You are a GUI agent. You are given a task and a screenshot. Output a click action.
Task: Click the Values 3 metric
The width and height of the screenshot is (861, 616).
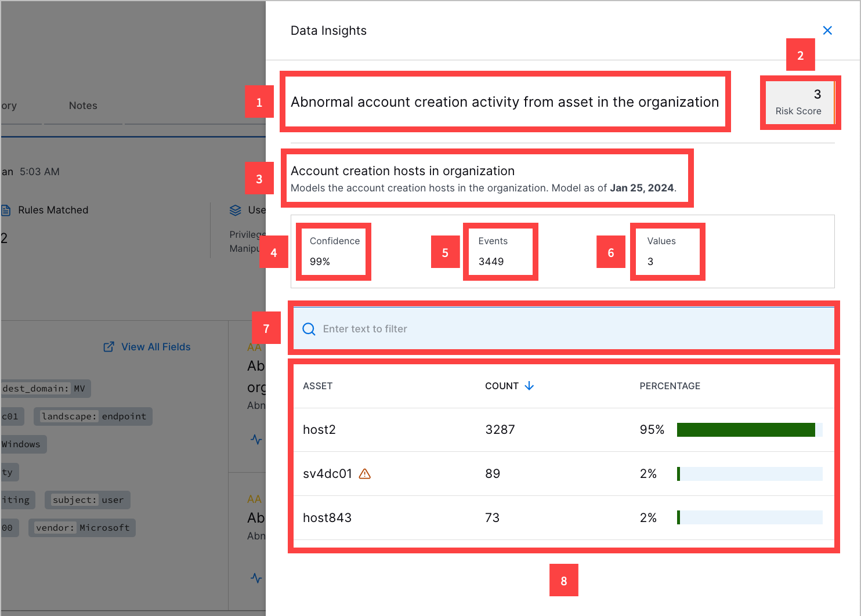[x=661, y=251]
